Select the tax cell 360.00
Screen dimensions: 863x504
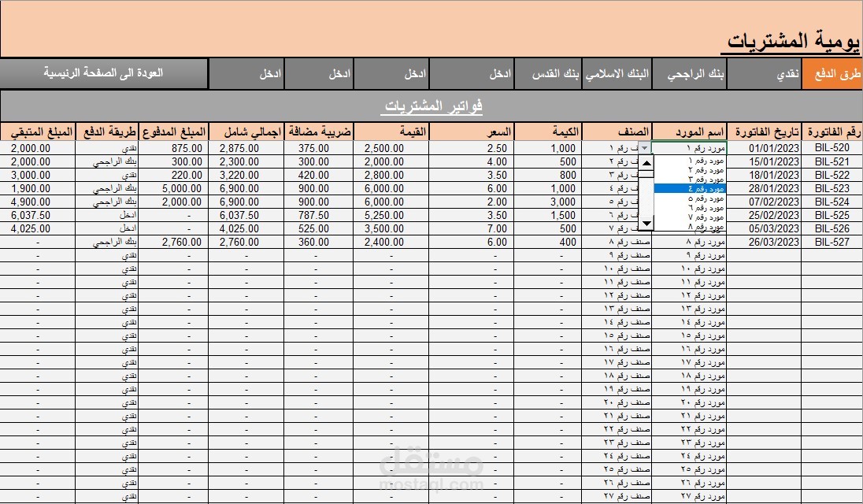(x=319, y=242)
